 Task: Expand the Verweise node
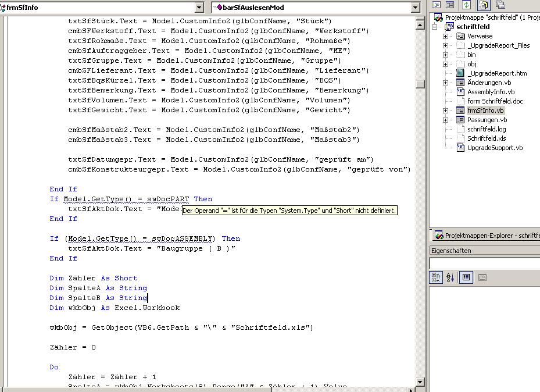coord(446,36)
